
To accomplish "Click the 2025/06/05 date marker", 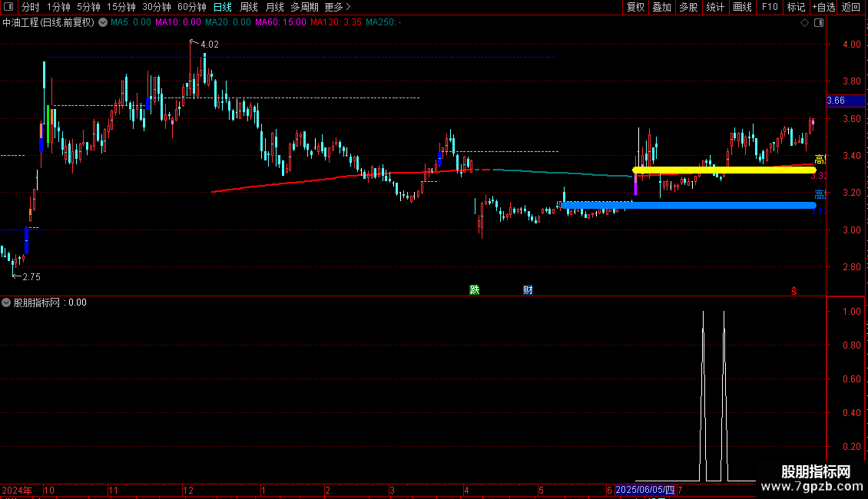I will (645, 490).
